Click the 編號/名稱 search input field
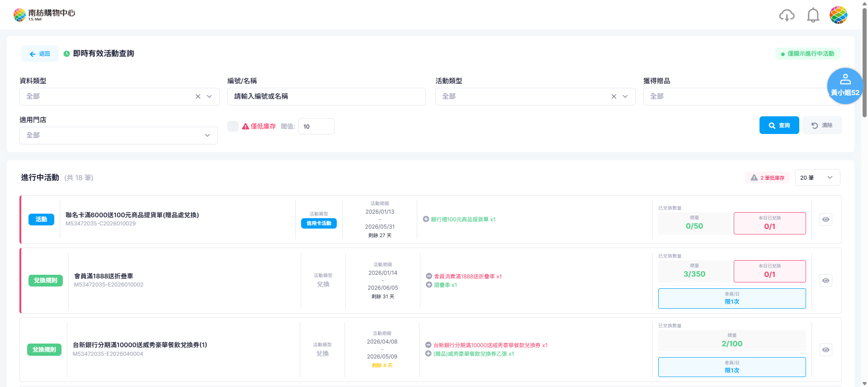 pos(326,96)
